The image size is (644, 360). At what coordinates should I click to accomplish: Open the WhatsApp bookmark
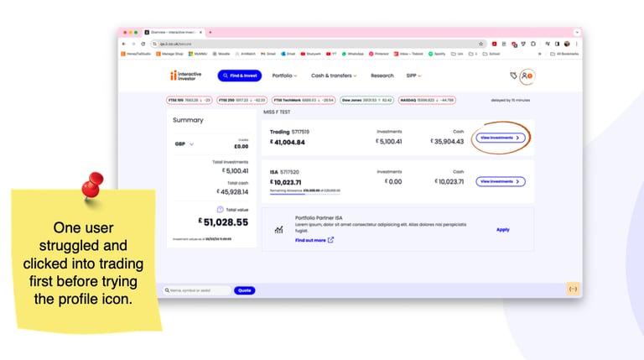tap(352, 54)
